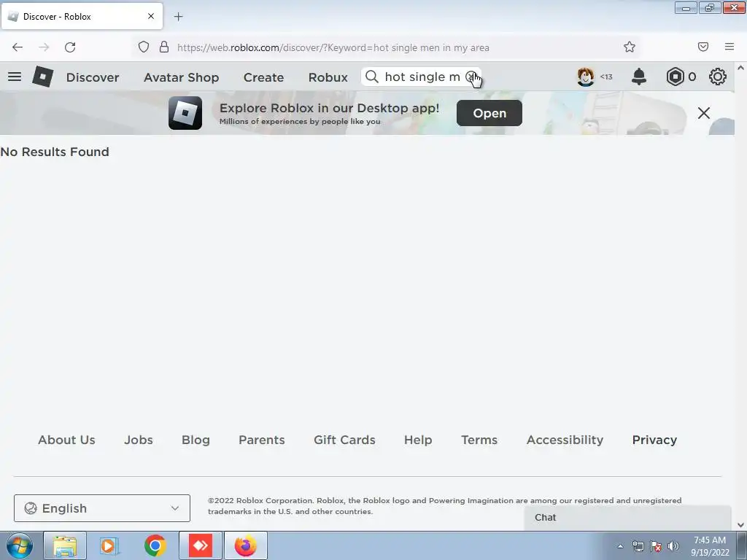Open the Jobs footer link

(138, 440)
